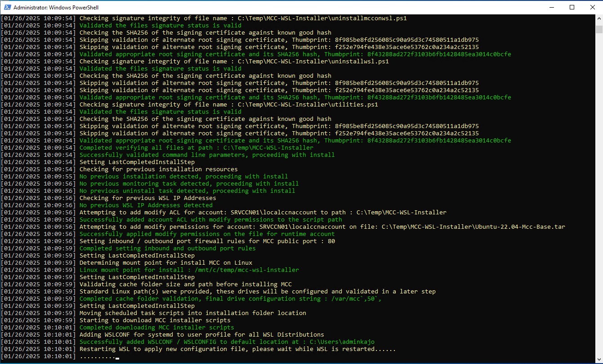Click the line mentioning C:\Users\adminkajo
603x364 pixels.
pyautogui.click(x=188, y=342)
